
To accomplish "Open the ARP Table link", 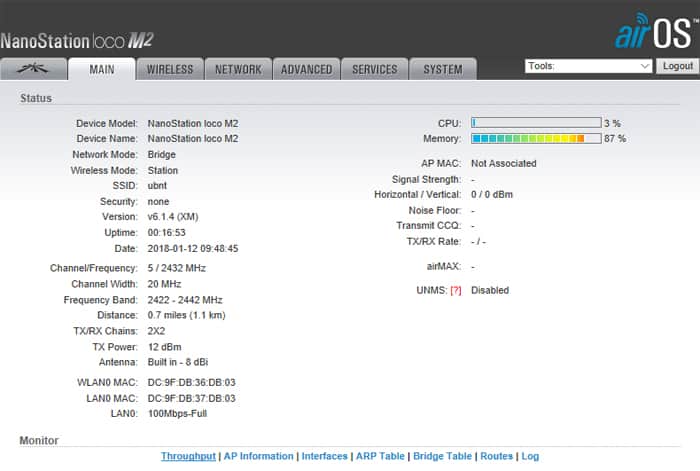I will 380,456.
